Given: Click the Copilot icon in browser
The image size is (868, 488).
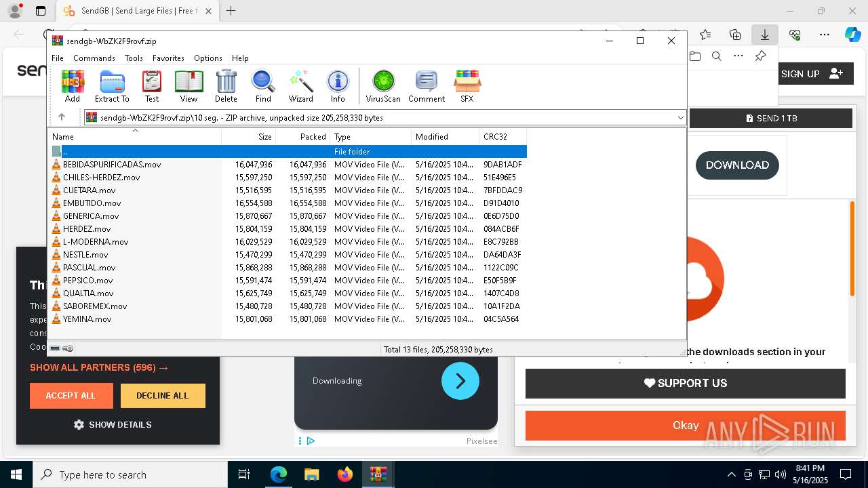Looking at the screenshot, I should (x=852, y=35).
